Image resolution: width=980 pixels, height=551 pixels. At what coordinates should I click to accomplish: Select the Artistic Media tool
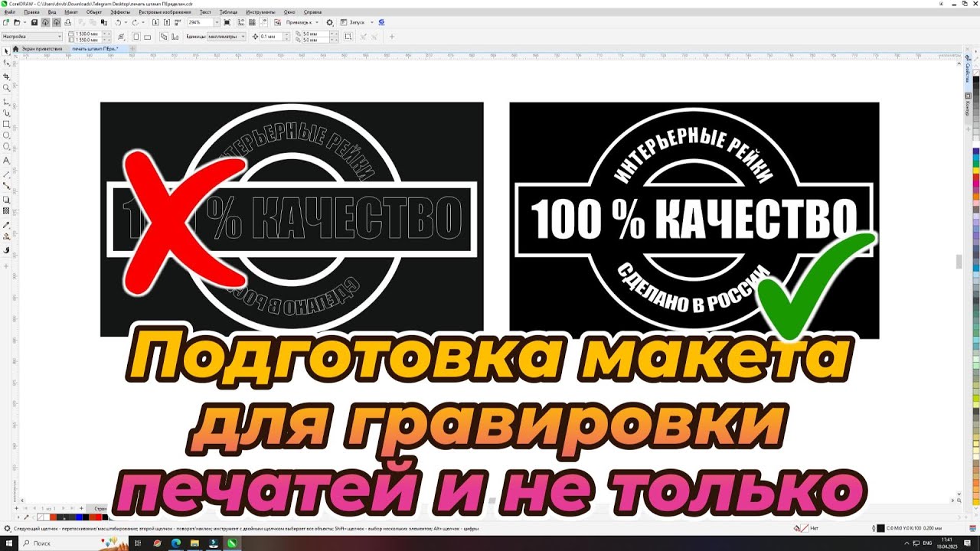pos(6,112)
